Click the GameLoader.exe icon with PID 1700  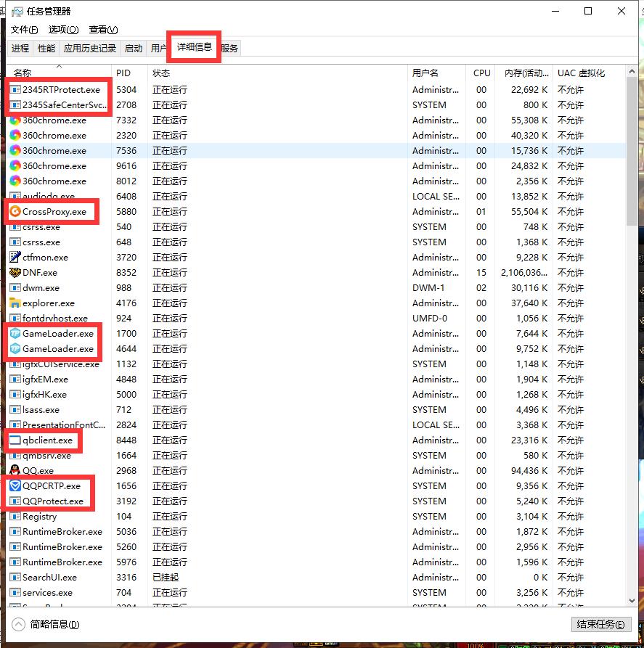click(x=15, y=334)
